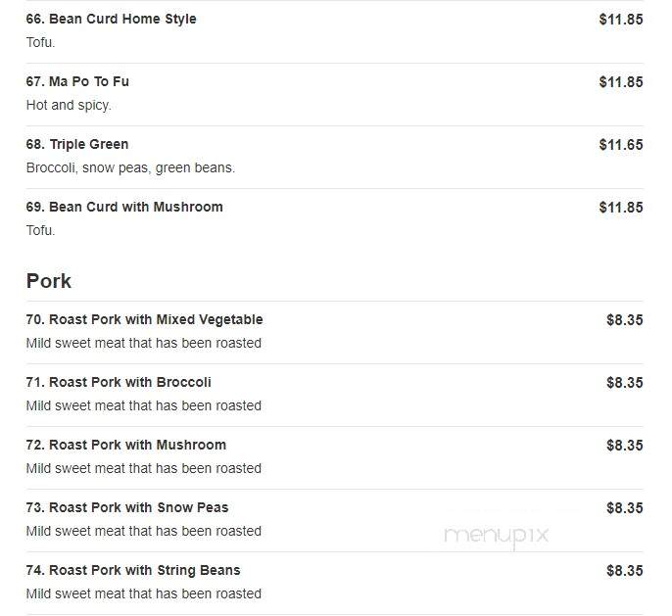Screen dimensions: 672x616
Task: Click the price of Roast Pork with Mixed Vegetable
Action: (x=625, y=320)
